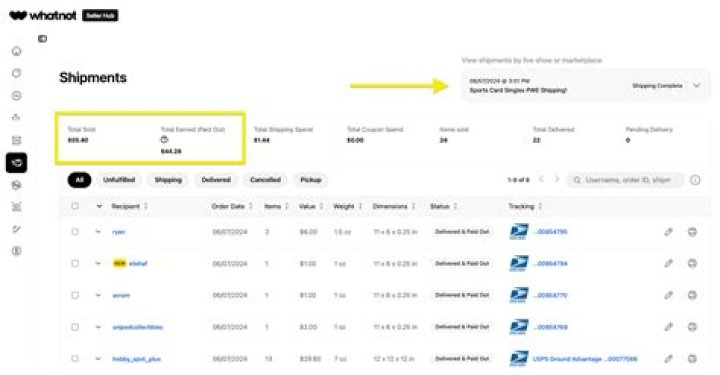Image resolution: width=720 pixels, height=375 pixels.
Task: Open tracking link ...00854794
Action: coord(550,263)
